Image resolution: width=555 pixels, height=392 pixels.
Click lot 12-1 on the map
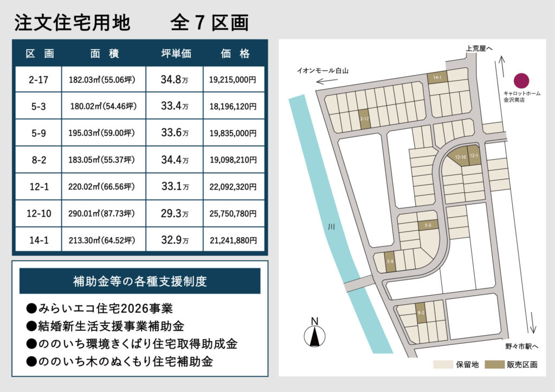point(474,154)
